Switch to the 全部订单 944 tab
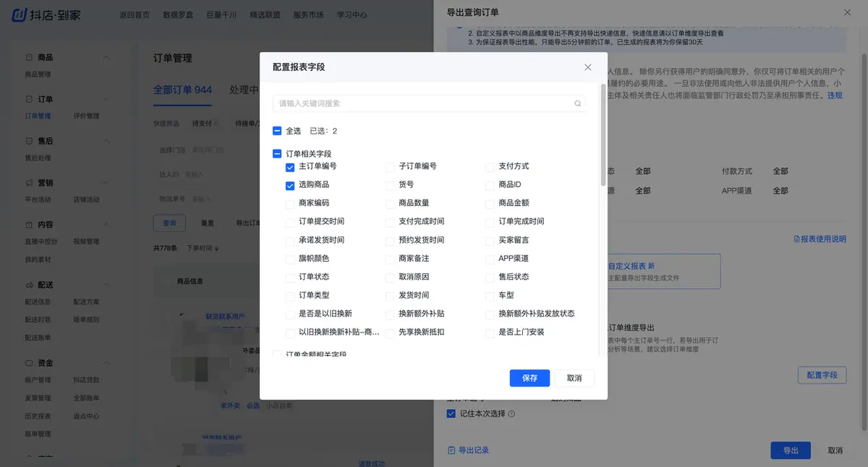The width and height of the screenshot is (868, 467). (182, 90)
